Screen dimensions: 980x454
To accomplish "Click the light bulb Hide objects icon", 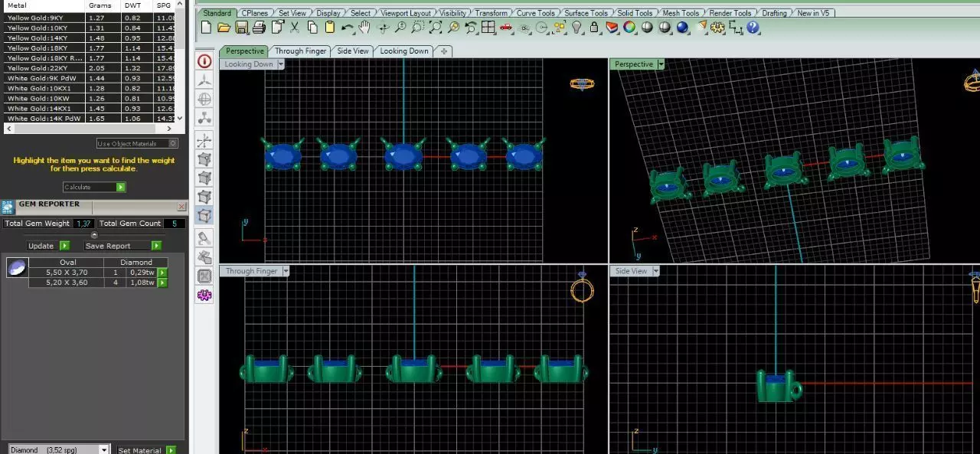I will pyautogui.click(x=577, y=28).
